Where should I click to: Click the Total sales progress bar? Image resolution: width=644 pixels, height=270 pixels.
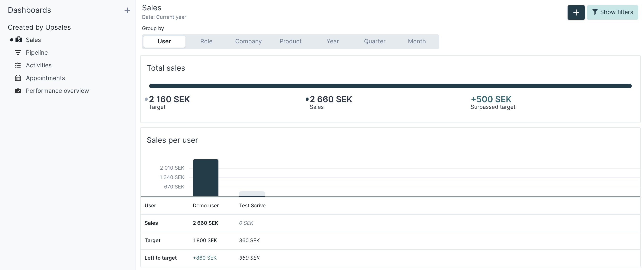coord(390,86)
